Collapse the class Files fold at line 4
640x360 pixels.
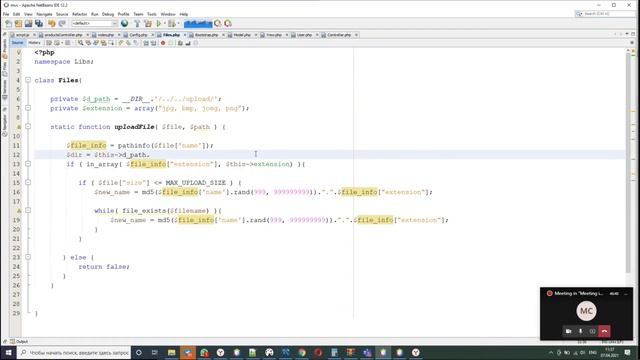[28, 80]
